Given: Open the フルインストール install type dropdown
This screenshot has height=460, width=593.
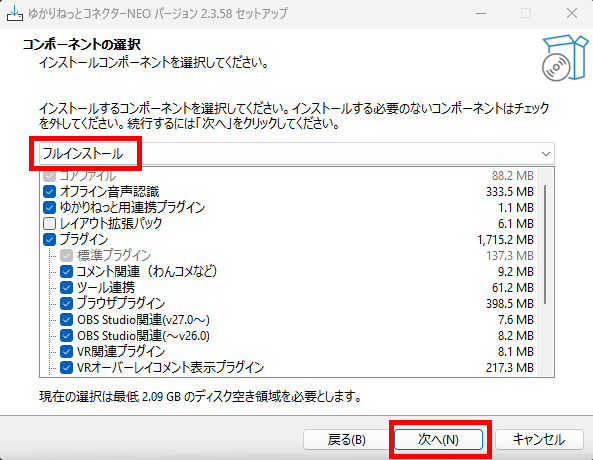Looking at the screenshot, I should (x=297, y=154).
